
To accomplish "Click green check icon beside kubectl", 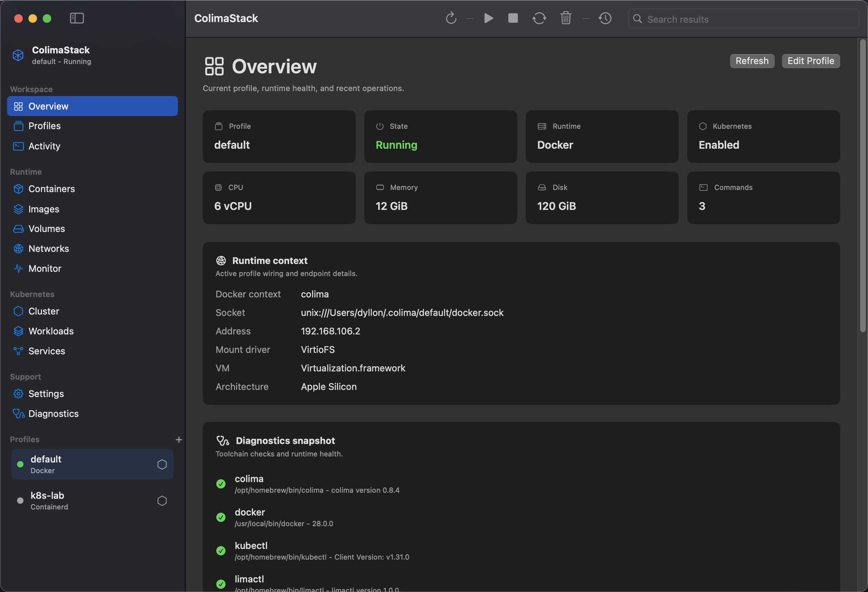I will 221,551.
